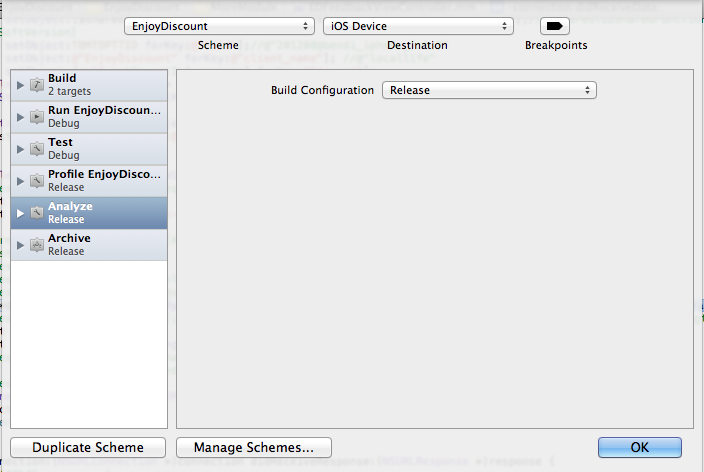Open the iOS Device destination dropdown
704x472 pixels.
(418, 26)
